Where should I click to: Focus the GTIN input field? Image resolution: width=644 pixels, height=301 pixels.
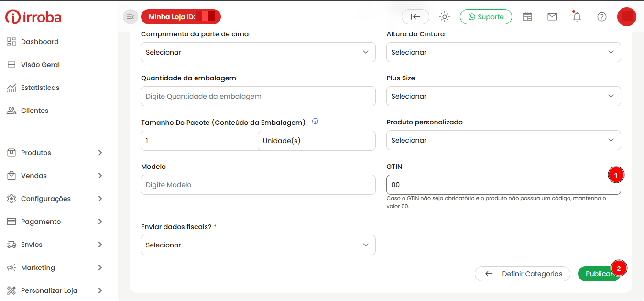click(503, 185)
